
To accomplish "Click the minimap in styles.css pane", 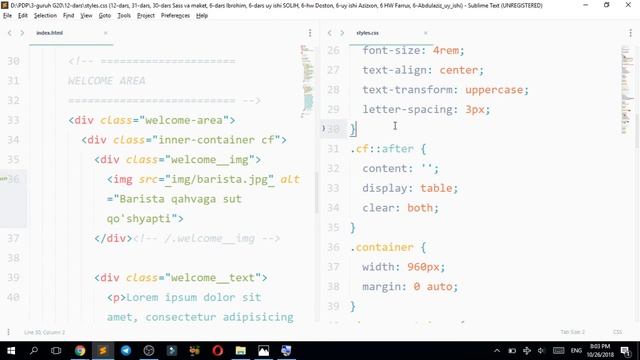I will click(627, 90).
